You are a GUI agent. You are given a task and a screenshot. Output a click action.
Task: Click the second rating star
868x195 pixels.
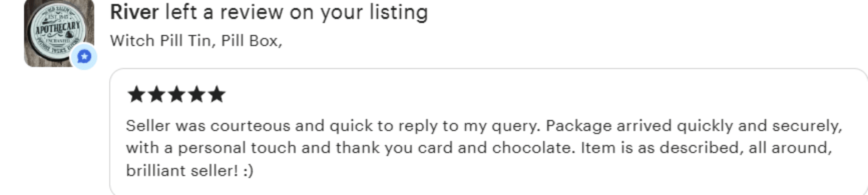click(156, 94)
